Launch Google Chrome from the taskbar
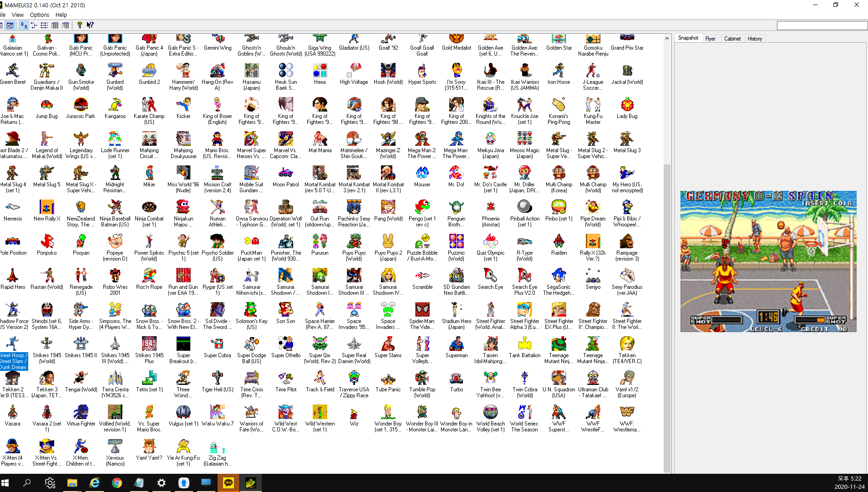Viewport: 868px width, 492px height. [117, 483]
